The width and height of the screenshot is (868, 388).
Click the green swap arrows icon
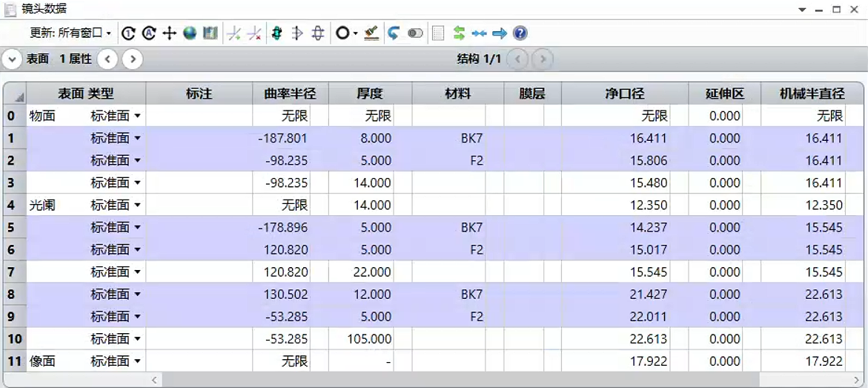pos(459,33)
